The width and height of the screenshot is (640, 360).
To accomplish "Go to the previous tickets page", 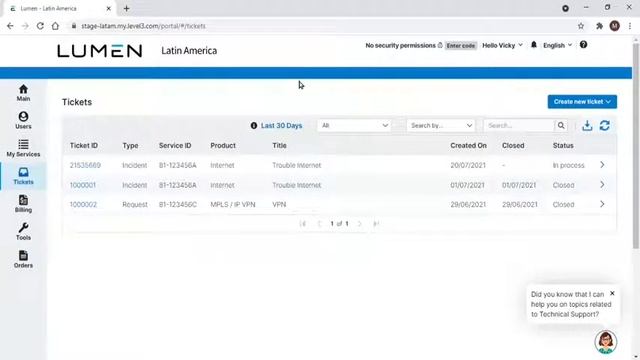I will (320, 224).
